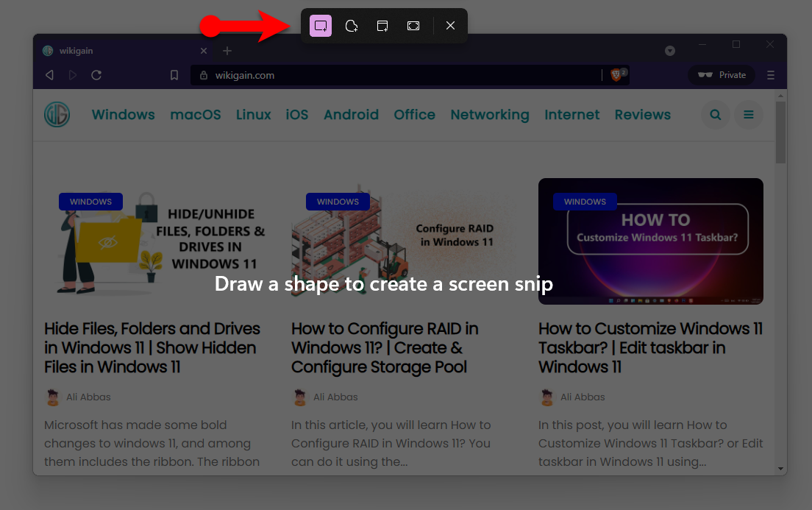Click the Private window indicator
This screenshot has width=812, height=510.
click(722, 75)
